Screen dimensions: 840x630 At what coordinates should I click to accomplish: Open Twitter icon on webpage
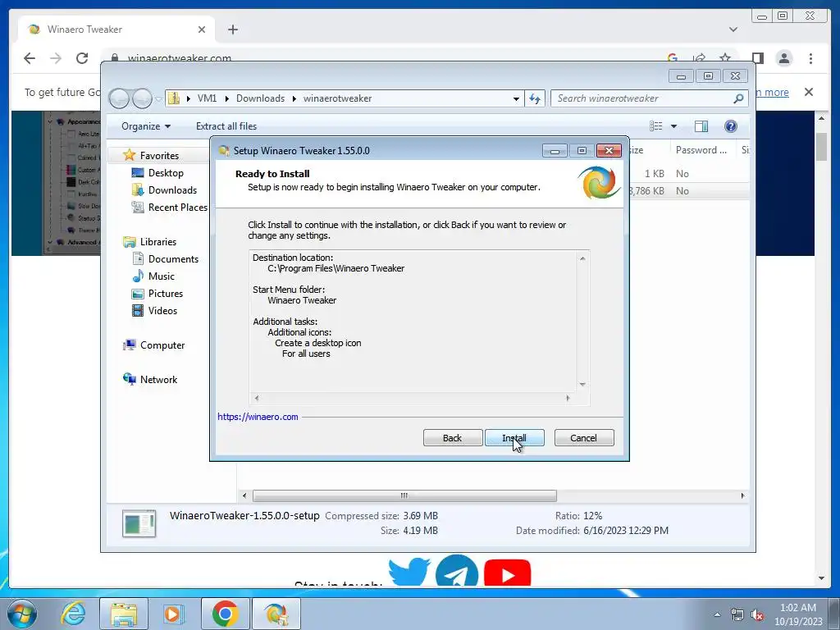(x=409, y=572)
